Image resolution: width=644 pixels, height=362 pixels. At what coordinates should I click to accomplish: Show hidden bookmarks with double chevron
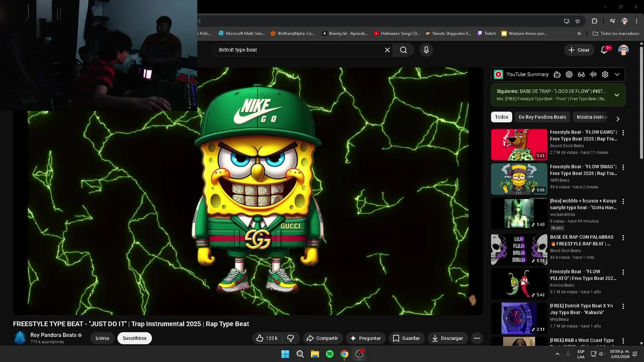pos(579,34)
